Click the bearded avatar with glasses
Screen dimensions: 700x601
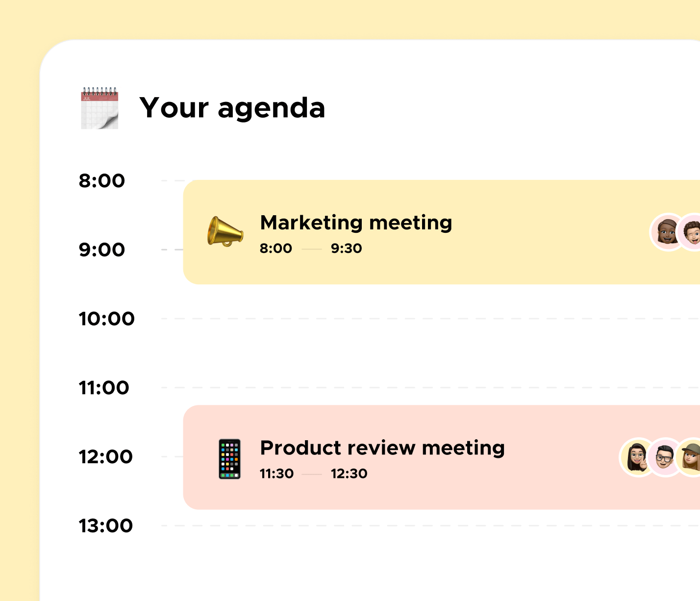[x=664, y=457]
